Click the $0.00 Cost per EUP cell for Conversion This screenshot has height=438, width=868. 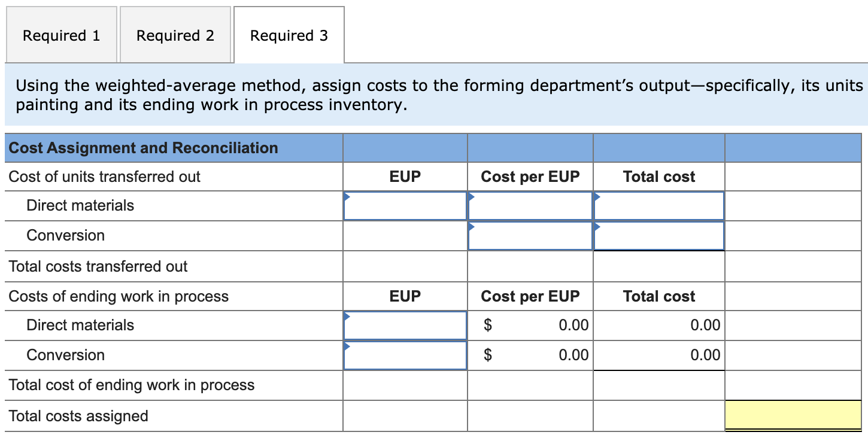click(529, 355)
